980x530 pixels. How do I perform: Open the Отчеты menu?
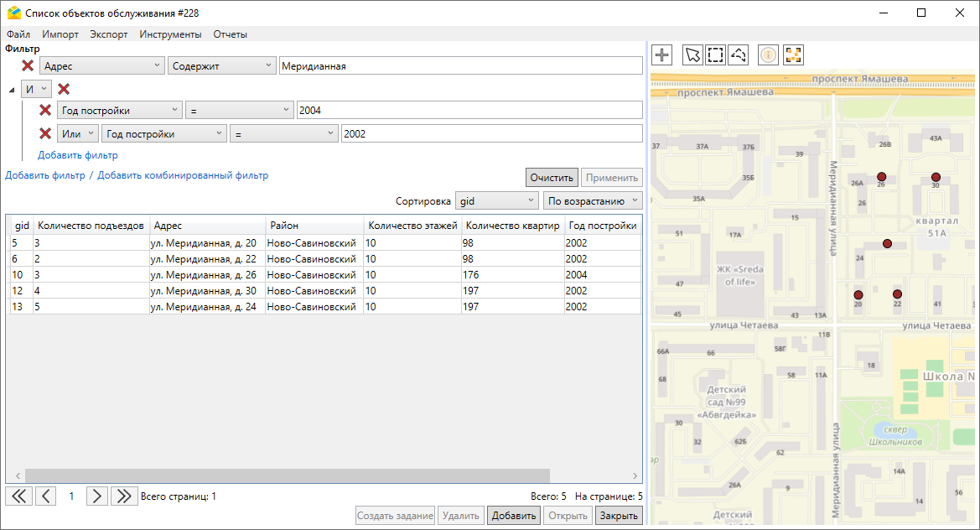click(x=230, y=34)
